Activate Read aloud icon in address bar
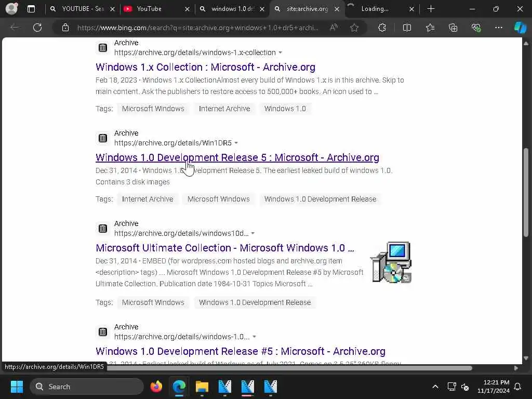This screenshot has height=399, width=532. (334, 28)
